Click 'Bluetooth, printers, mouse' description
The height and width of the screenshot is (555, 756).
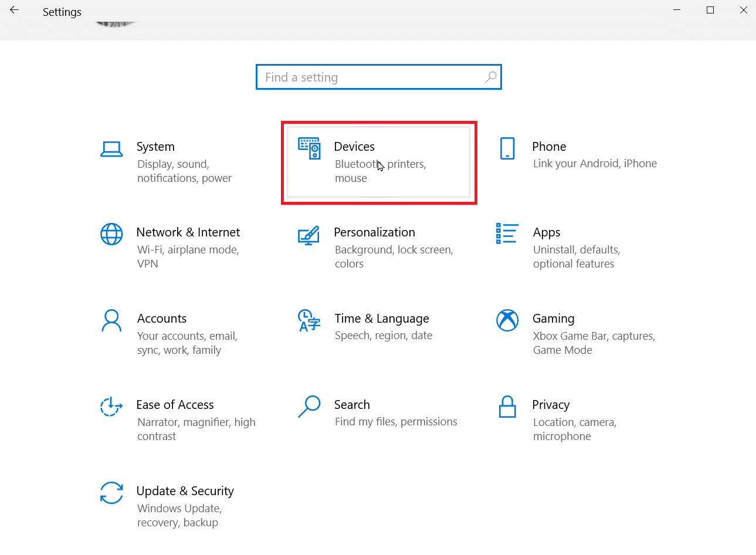pos(380,171)
